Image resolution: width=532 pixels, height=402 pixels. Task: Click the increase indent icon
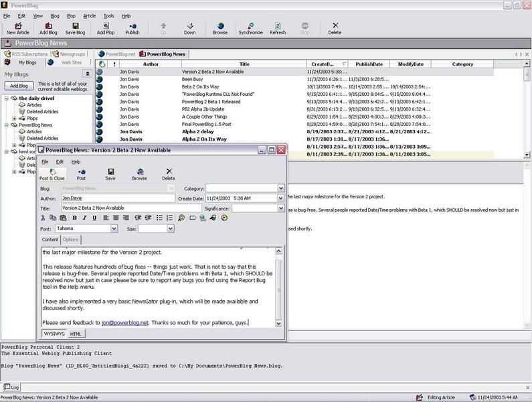click(x=148, y=218)
